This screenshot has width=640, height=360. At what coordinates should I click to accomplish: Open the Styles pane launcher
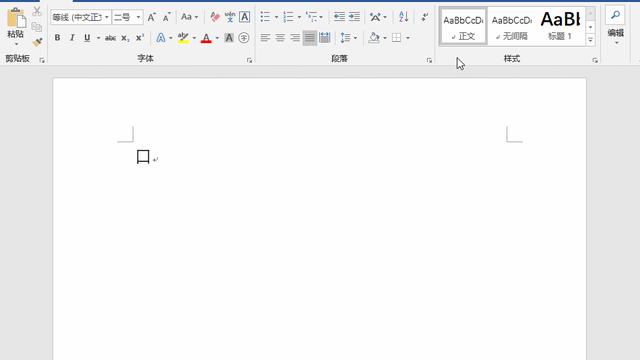pos(595,60)
